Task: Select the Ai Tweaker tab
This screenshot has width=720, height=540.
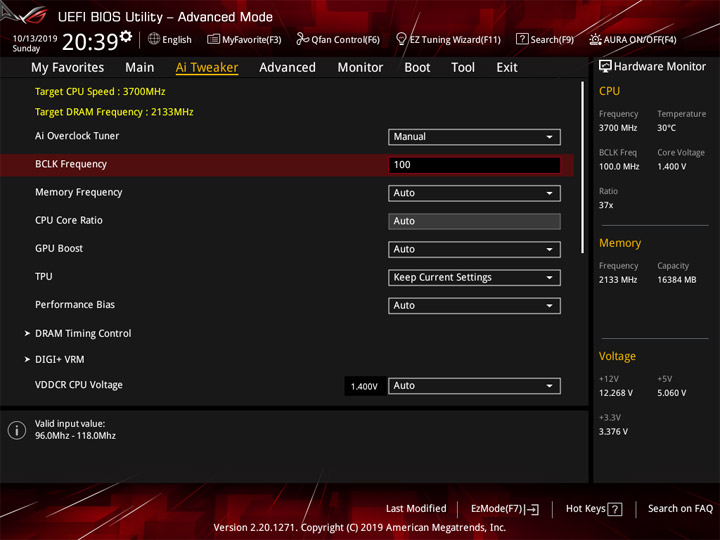Action: tap(207, 68)
